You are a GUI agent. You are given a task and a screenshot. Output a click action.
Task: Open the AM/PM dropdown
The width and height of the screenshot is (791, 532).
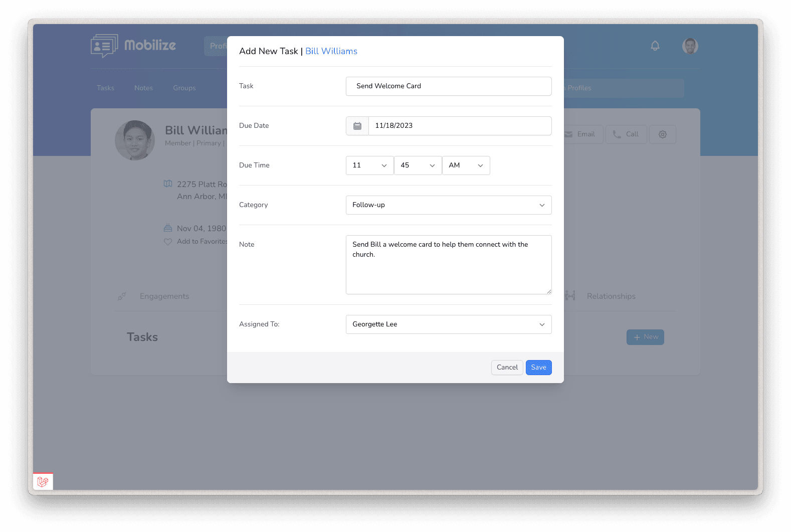[x=466, y=165]
